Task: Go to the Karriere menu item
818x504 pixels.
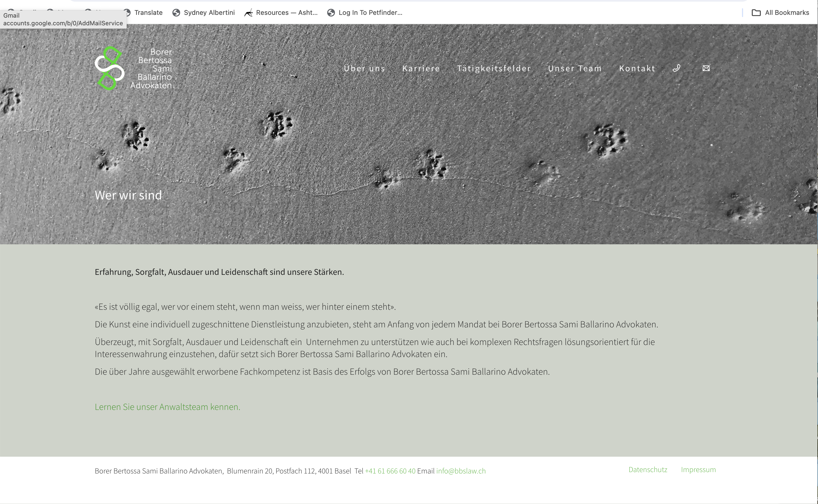Action: [421, 68]
